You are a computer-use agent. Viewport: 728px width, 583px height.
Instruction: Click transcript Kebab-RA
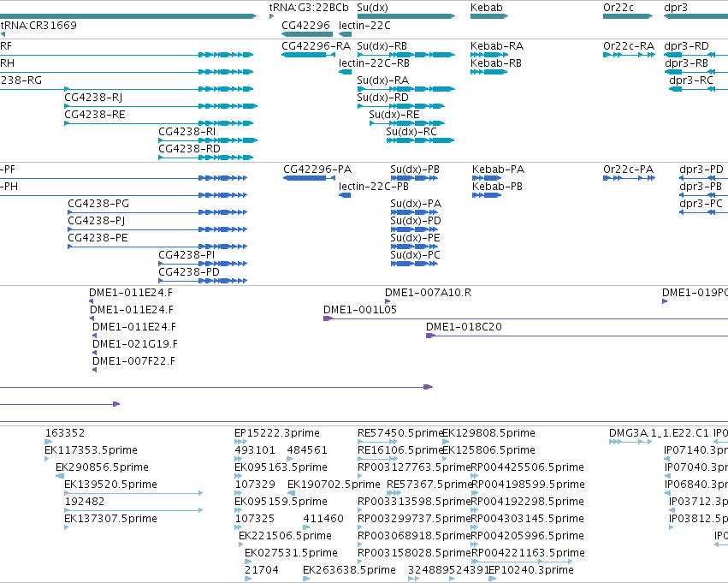point(497,46)
